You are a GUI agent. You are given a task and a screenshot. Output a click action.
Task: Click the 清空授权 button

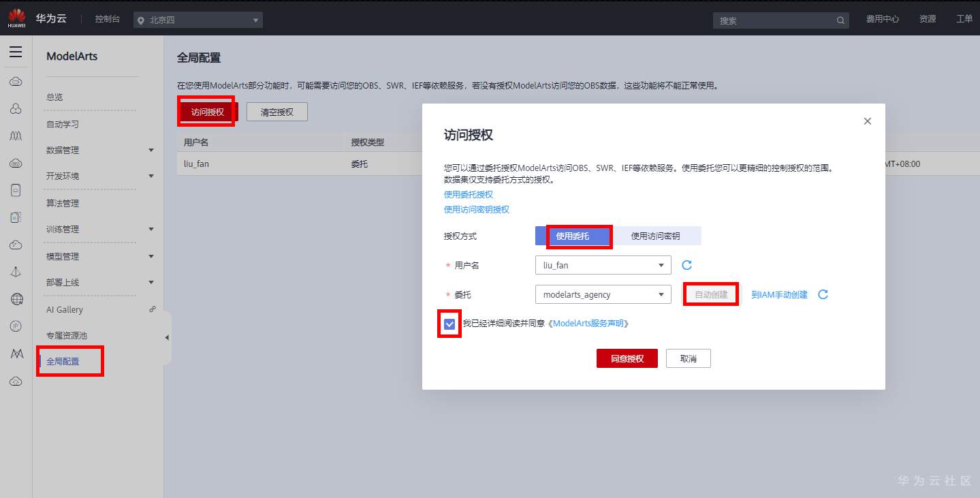click(x=277, y=112)
